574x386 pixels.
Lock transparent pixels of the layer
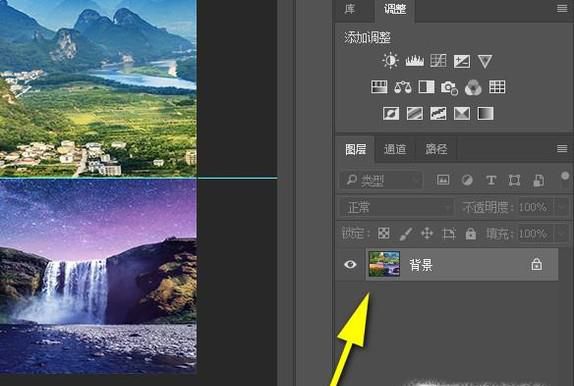point(384,233)
